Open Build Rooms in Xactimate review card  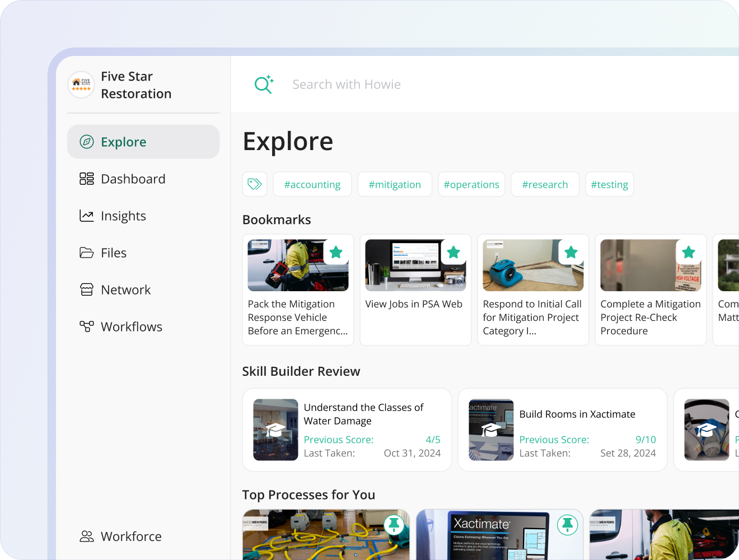pos(562,430)
